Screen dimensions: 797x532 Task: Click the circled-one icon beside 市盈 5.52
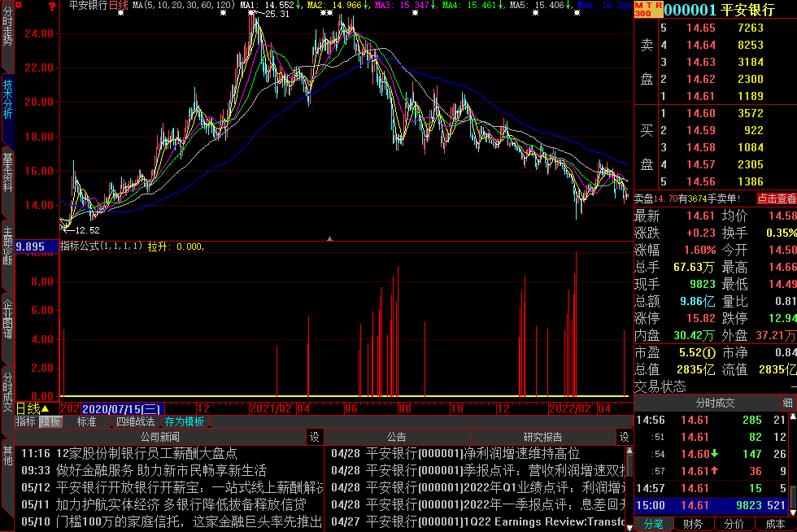pyautogui.click(x=709, y=352)
